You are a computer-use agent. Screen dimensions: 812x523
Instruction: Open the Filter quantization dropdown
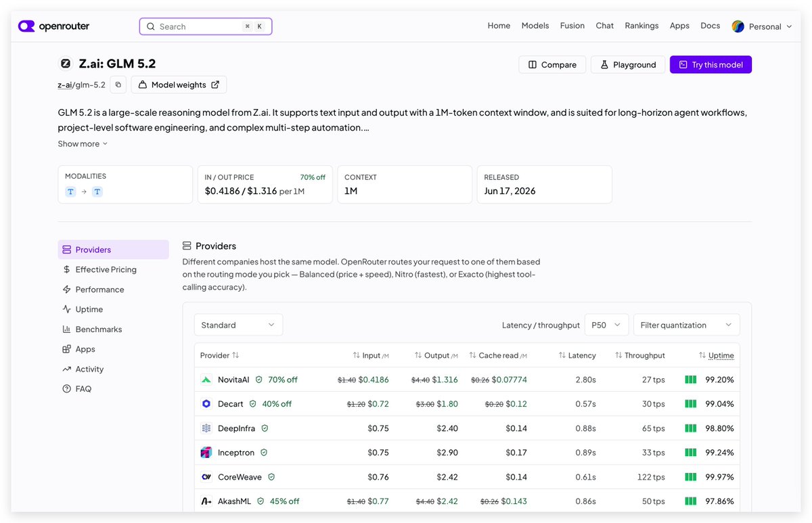tap(686, 325)
